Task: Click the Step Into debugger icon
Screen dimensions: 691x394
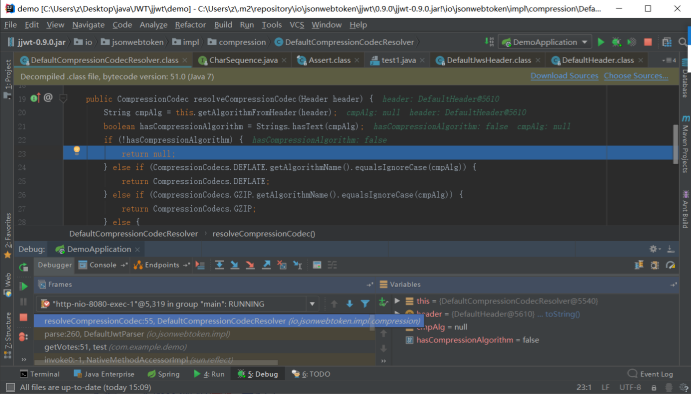Action: tap(234, 265)
